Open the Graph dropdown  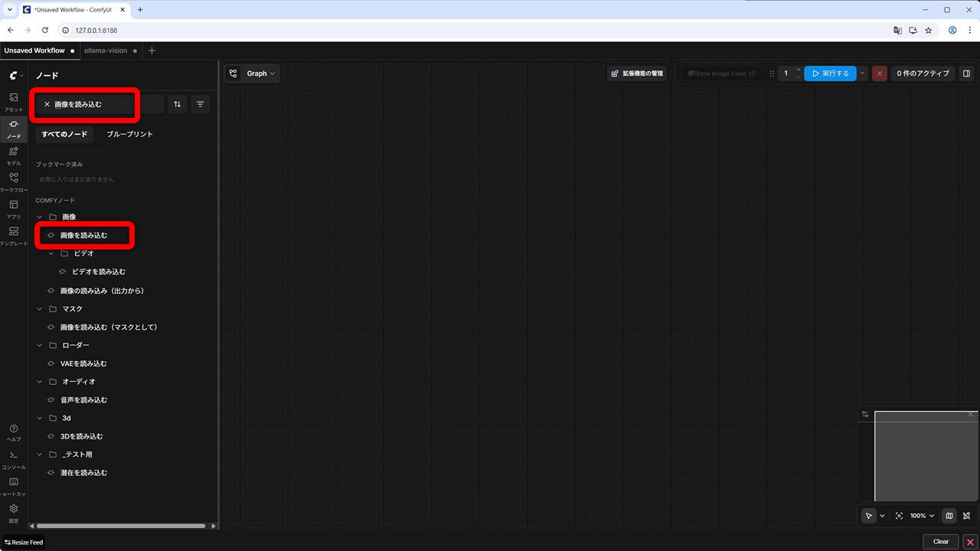point(252,73)
